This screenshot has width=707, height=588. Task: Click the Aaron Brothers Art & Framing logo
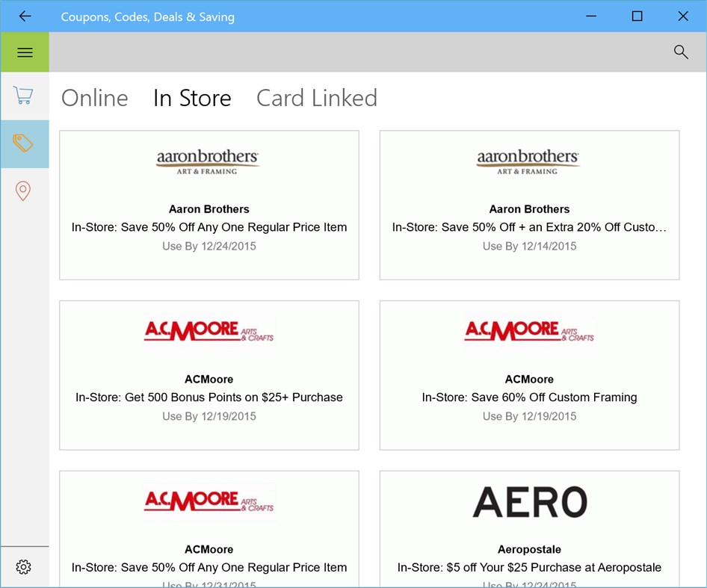click(209, 161)
